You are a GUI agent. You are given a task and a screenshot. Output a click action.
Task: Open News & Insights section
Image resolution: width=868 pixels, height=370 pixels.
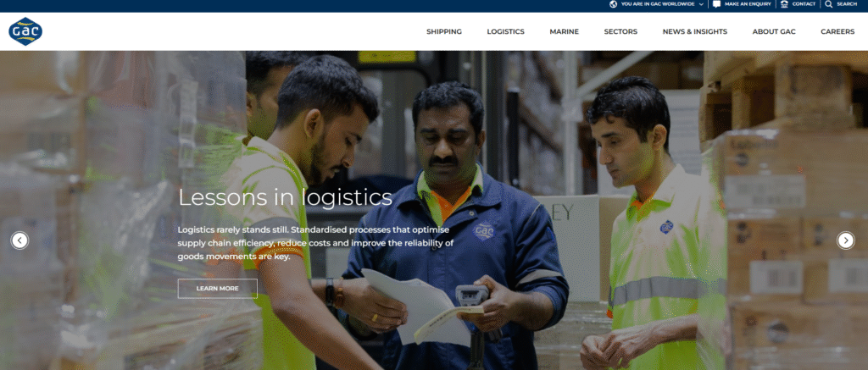coord(695,31)
